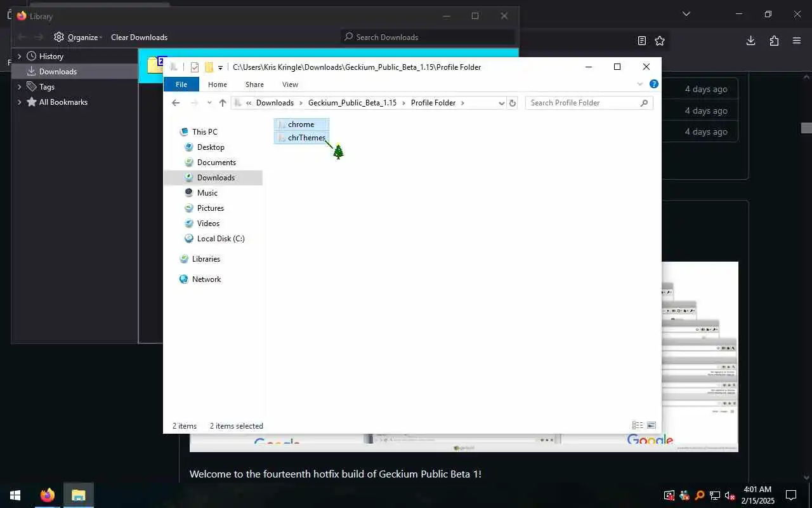Open Music in navigation pane
Viewport: 812px width, 508px height.
tap(207, 193)
